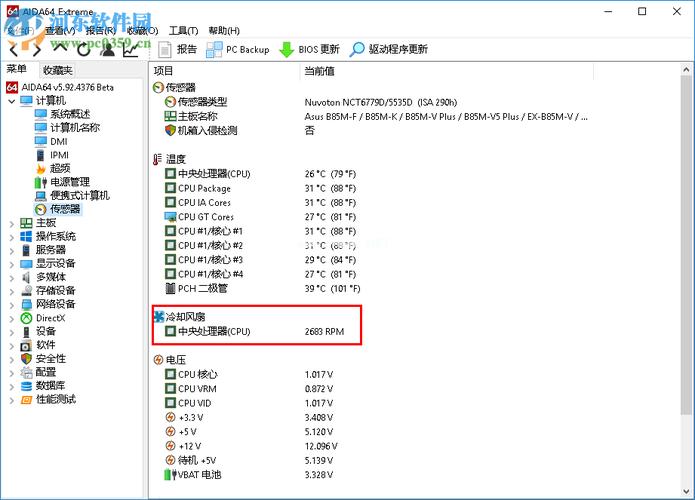Click the 报告 report toolbar button
Viewport: 695px width, 500px height.
click(177, 49)
